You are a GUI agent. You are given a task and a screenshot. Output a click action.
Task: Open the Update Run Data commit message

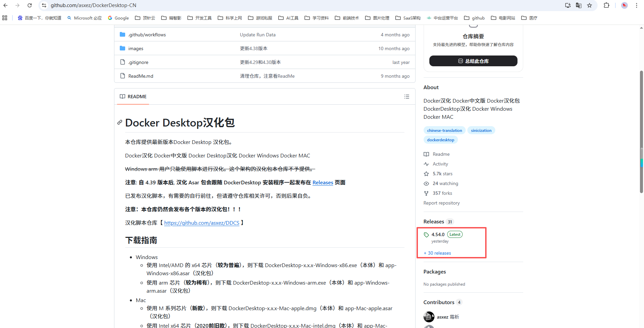pyautogui.click(x=258, y=35)
